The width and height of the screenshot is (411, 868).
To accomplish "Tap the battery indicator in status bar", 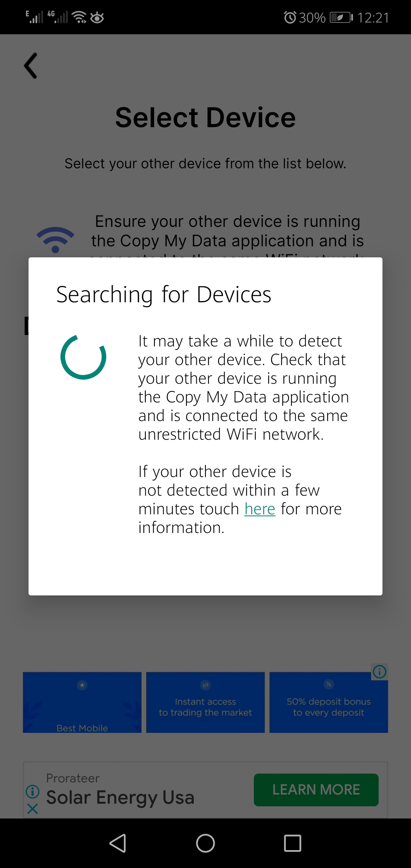I will pyautogui.click(x=341, y=18).
